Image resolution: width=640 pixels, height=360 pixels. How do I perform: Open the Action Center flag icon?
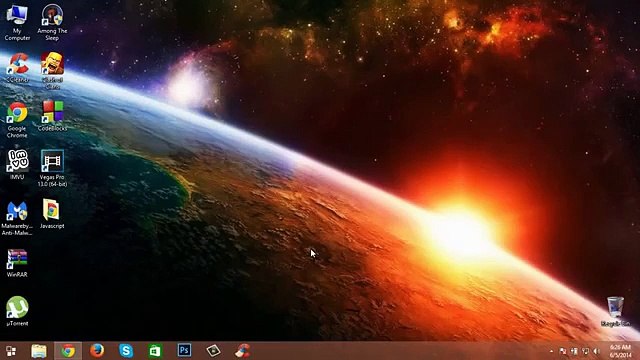[562, 351]
